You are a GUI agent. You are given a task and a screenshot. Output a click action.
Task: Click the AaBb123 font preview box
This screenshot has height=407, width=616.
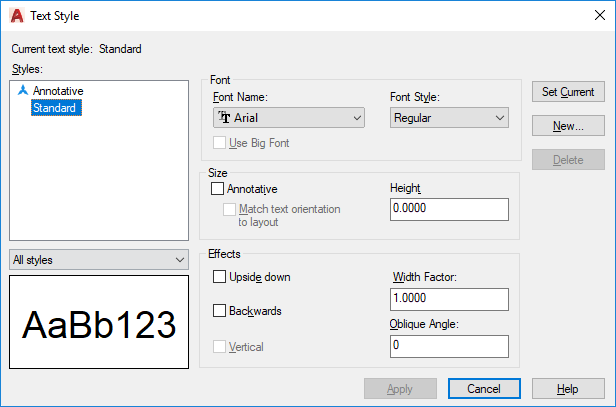pyautogui.click(x=99, y=322)
